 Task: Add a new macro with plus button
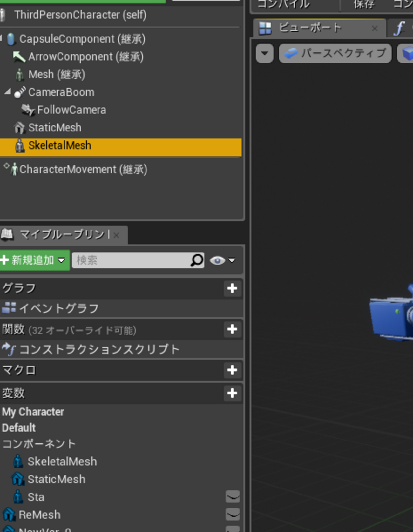tap(232, 370)
